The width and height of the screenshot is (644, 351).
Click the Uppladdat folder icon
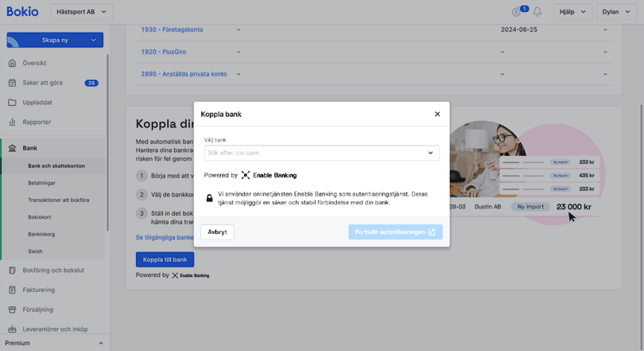pos(12,103)
